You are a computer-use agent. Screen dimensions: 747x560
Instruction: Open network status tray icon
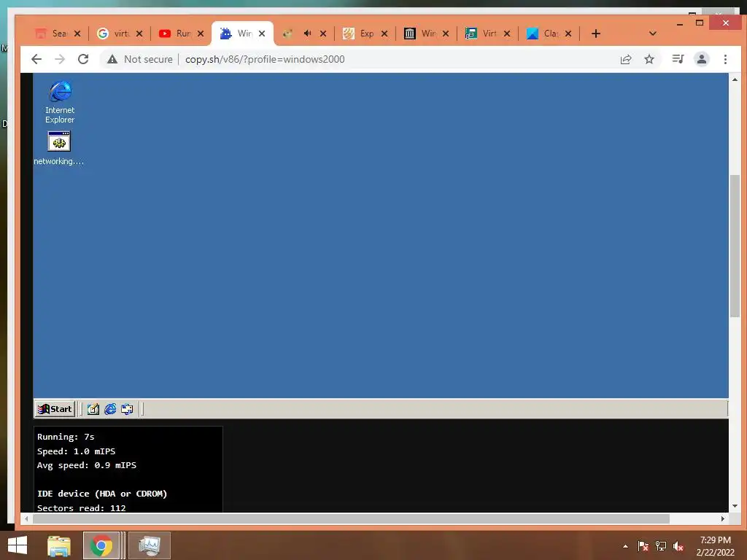pos(661,546)
